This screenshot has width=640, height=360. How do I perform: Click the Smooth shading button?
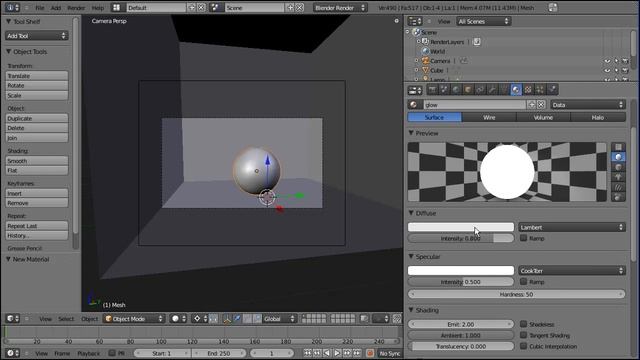(37, 161)
